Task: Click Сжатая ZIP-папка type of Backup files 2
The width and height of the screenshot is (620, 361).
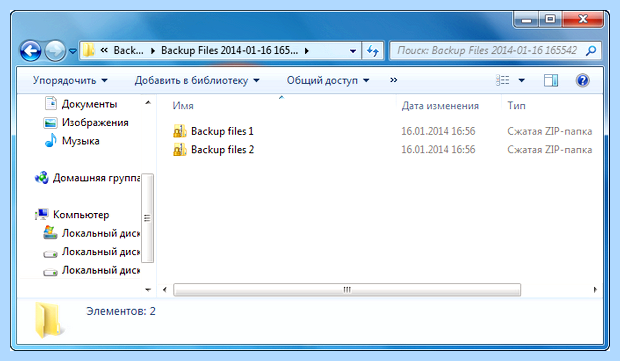Action: click(x=550, y=149)
